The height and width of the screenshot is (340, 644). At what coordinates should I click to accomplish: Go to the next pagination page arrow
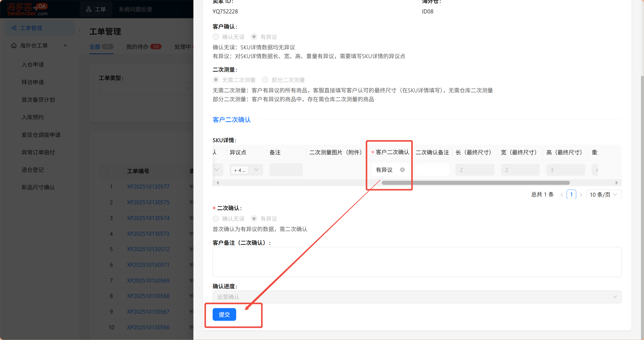pyautogui.click(x=581, y=195)
